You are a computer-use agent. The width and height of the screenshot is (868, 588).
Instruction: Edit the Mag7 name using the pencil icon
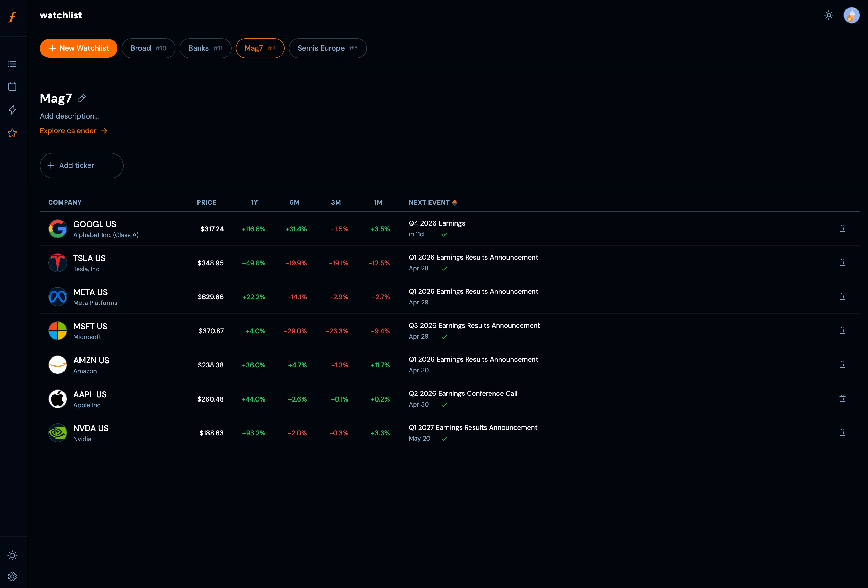pyautogui.click(x=82, y=98)
